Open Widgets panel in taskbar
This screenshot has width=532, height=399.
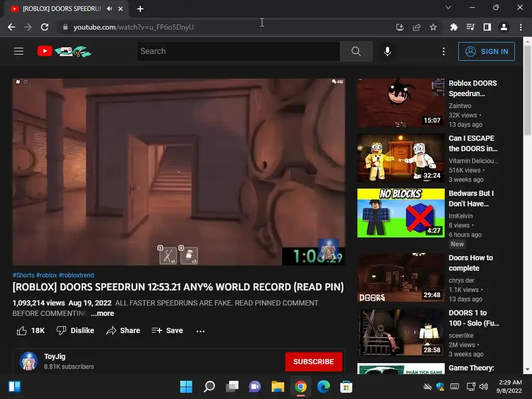15,387
